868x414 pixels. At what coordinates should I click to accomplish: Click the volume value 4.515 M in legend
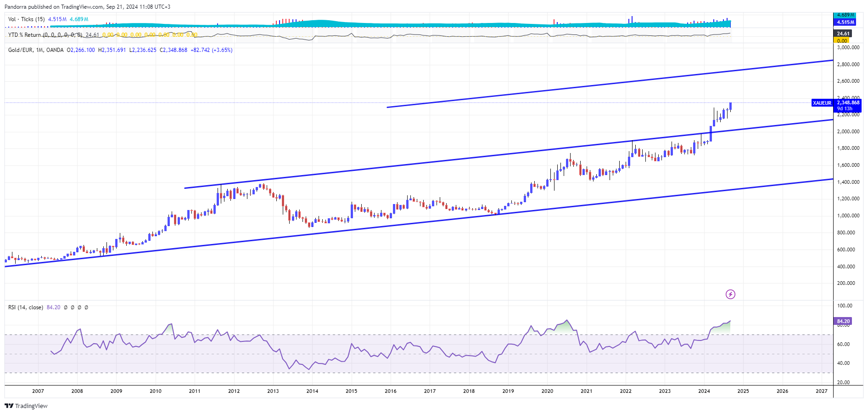(x=57, y=19)
